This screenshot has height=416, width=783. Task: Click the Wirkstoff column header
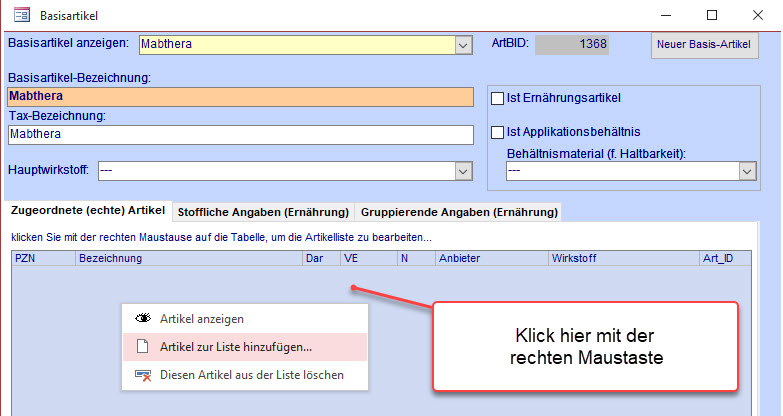coord(623,258)
